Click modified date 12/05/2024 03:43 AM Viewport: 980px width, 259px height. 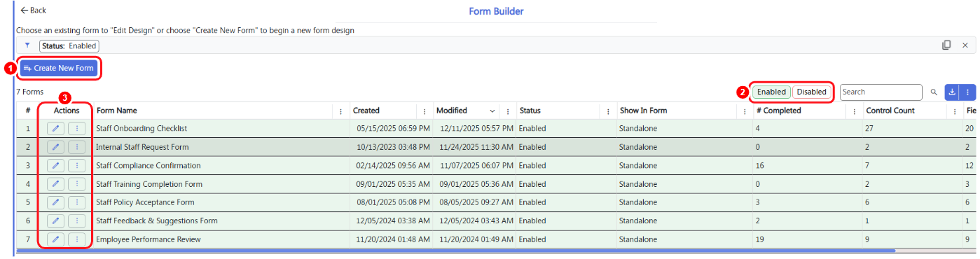click(x=477, y=220)
